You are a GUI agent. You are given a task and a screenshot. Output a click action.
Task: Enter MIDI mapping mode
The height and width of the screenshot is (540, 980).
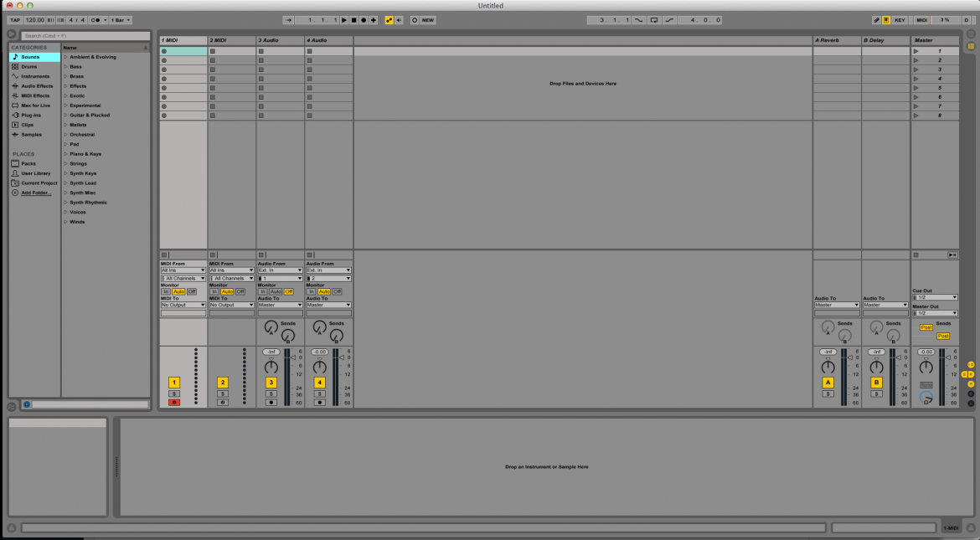pyautogui.click(x=924, y=19)
